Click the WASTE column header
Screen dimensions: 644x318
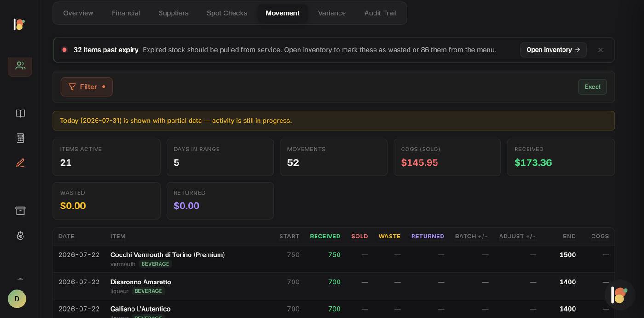pos(390,237)
